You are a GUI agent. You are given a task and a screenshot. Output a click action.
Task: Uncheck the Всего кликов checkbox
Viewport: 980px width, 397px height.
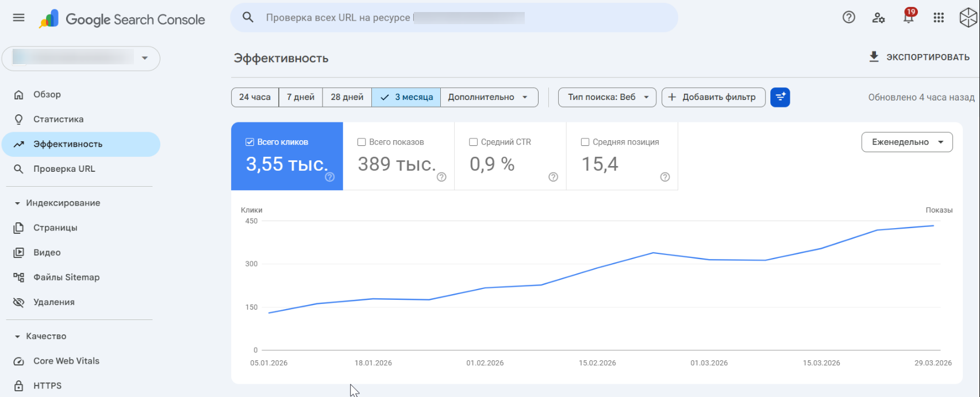[249, 142]
